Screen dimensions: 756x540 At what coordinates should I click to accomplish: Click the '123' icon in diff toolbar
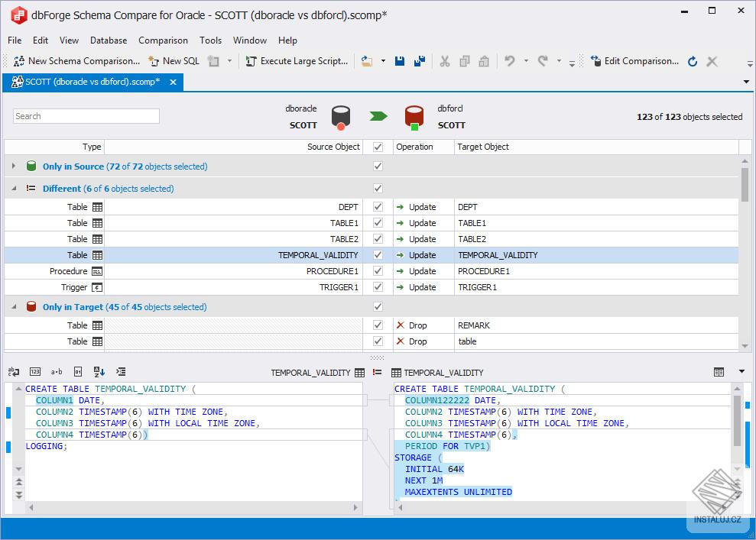pyautogui.click(x=35, y=371)
